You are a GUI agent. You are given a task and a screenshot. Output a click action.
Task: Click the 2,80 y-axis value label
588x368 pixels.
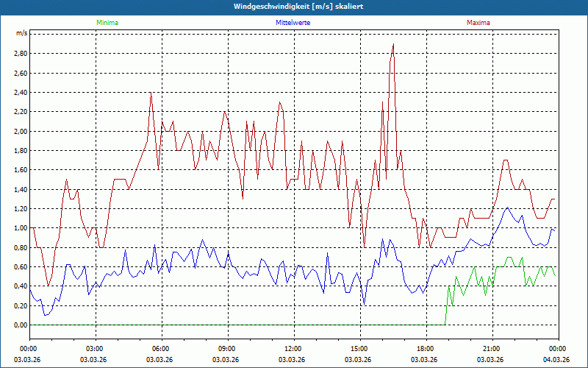point(21,53)
